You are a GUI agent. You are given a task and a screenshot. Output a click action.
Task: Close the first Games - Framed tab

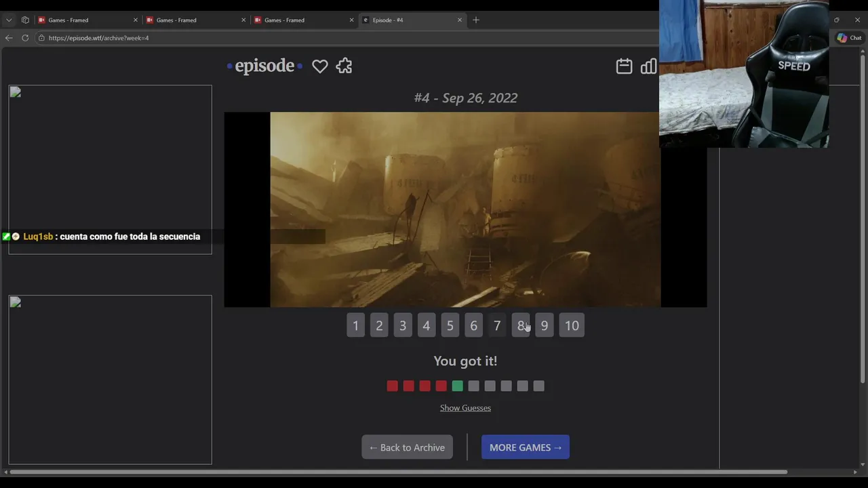pos(135,20)
